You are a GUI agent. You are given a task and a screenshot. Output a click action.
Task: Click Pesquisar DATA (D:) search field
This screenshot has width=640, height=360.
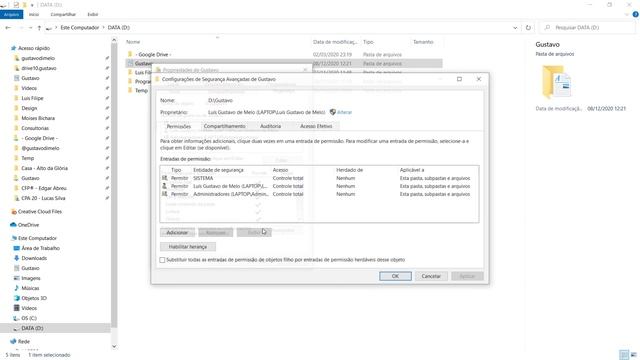588,28
